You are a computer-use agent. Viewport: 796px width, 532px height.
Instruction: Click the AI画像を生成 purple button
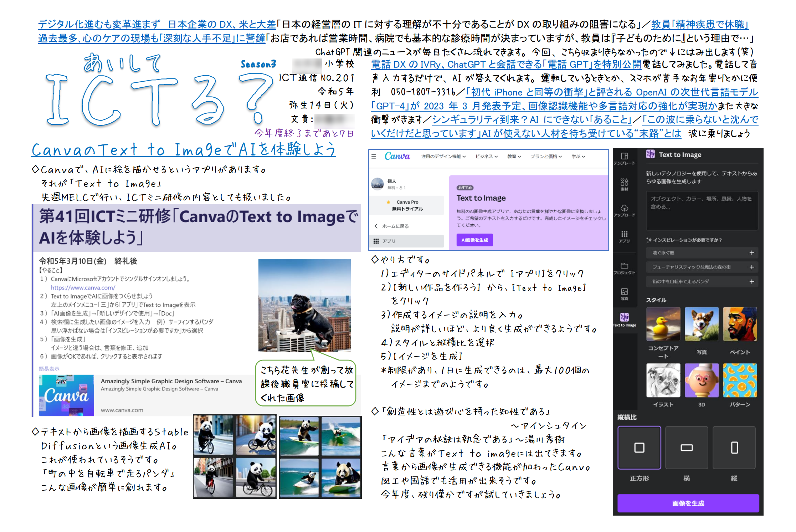point(474,240)
